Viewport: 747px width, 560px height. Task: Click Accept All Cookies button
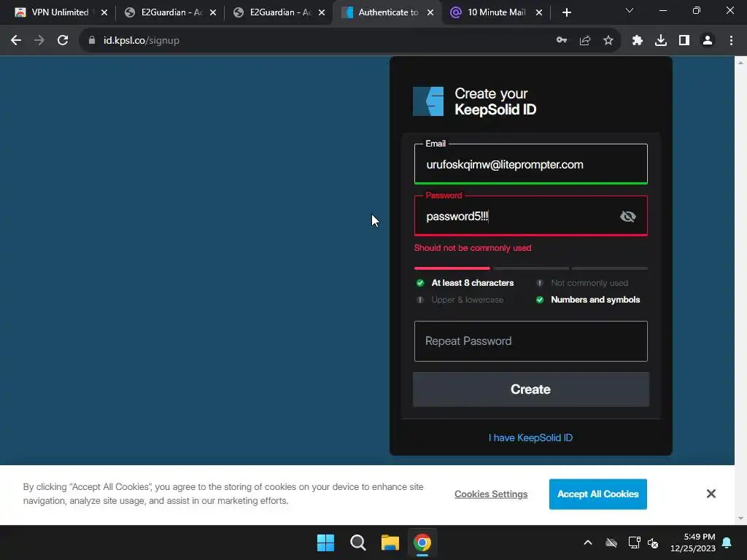pos(598,494)
